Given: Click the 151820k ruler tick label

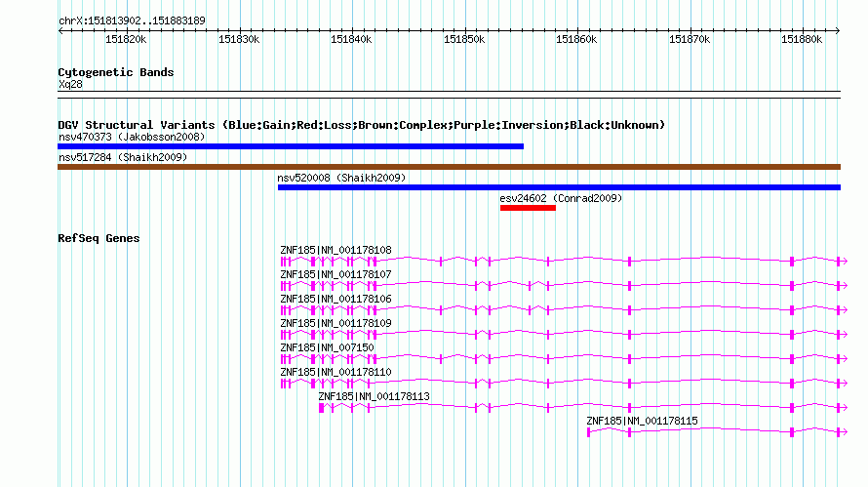Looking at the screenshot, I should click(126, 39).
